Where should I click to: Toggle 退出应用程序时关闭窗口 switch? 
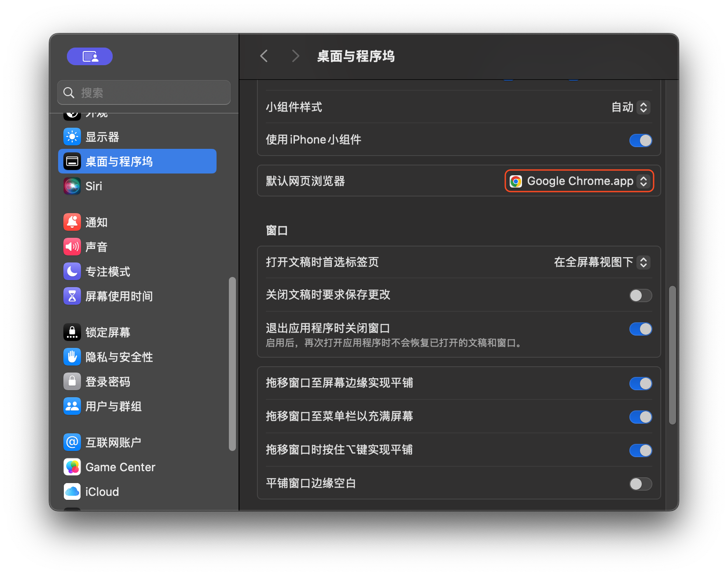click(x=640, y=329)
